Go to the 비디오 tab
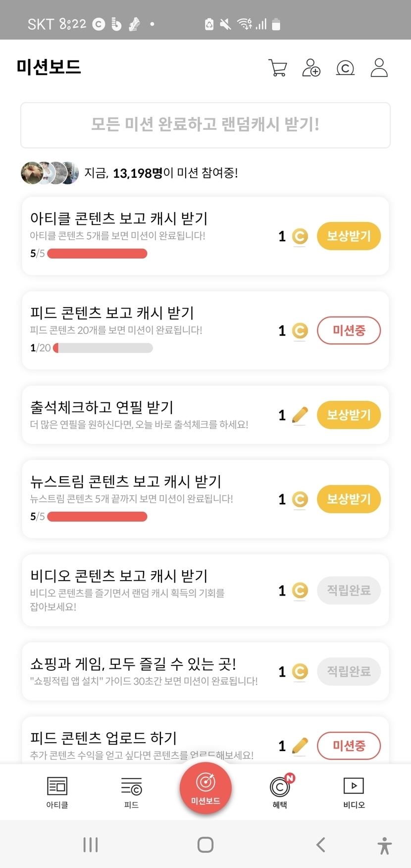This screenshot has height=868, width=411. pos(354,792)
